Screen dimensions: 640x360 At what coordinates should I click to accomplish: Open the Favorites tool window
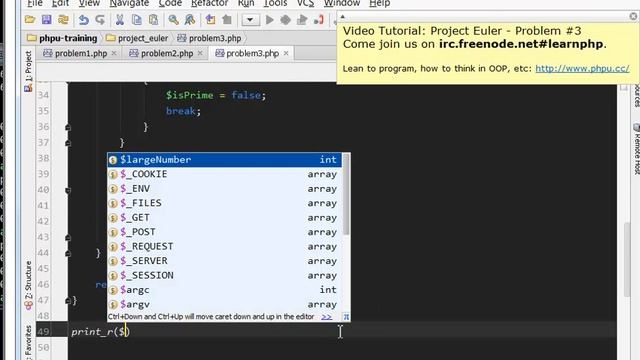[28, 342]
